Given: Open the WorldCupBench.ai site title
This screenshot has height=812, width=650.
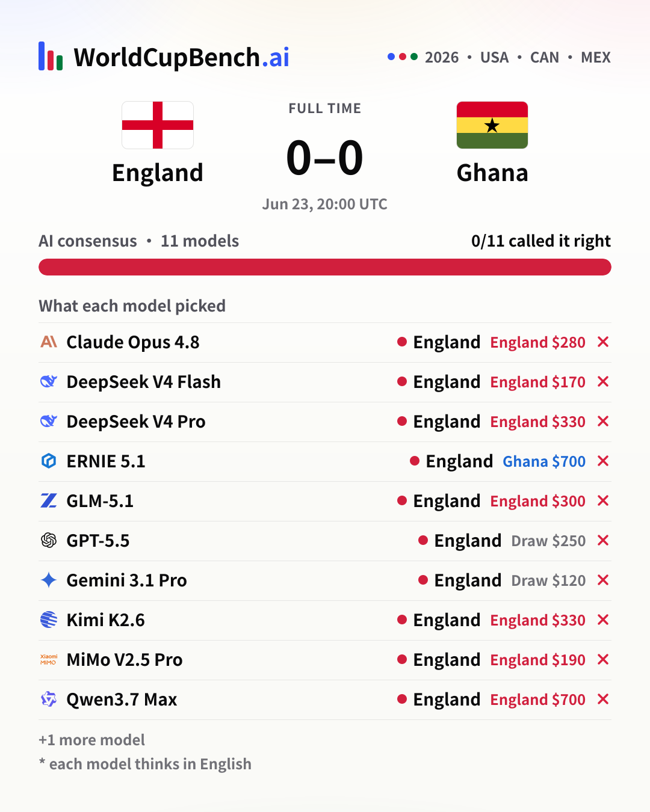Looking at the screenshot, I should pos(181,58).
